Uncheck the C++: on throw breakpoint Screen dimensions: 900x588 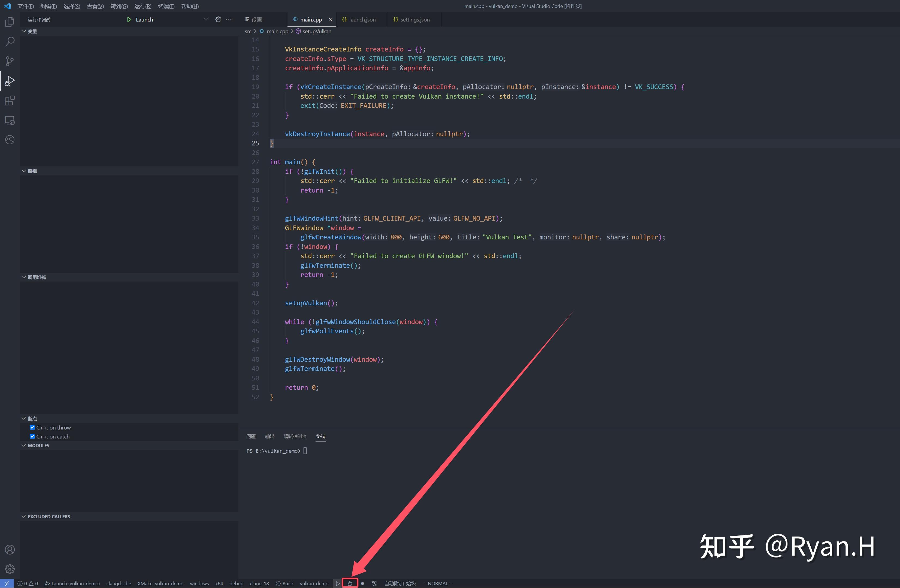(x=32, y=427)
